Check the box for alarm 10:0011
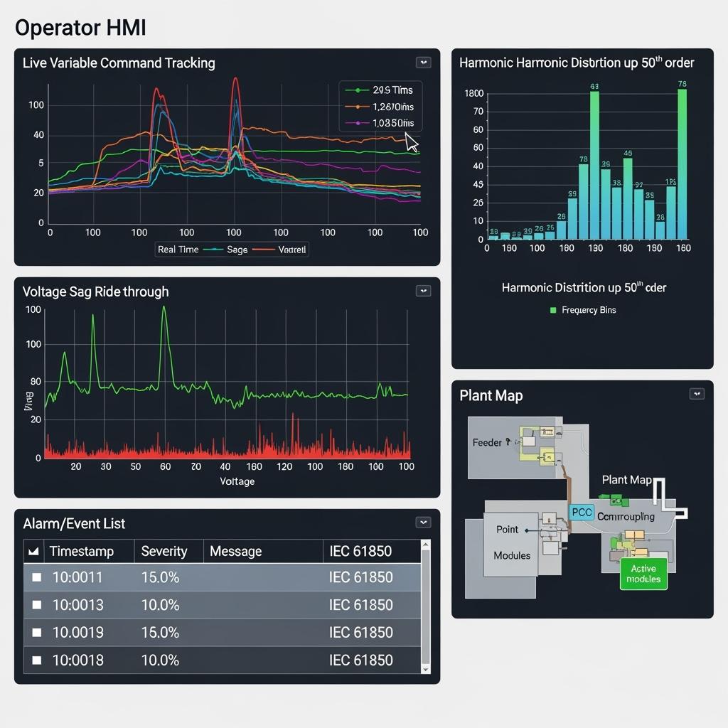728x728 pixels. [36, 578]
